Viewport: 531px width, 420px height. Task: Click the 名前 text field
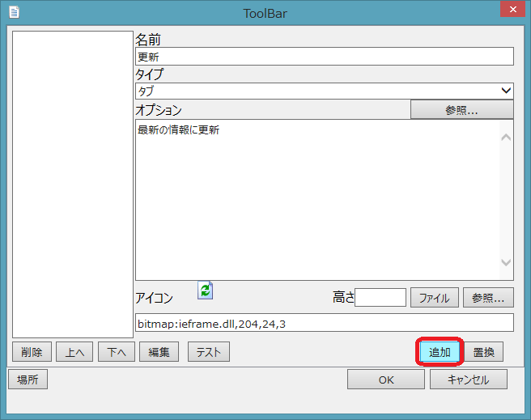324,56
